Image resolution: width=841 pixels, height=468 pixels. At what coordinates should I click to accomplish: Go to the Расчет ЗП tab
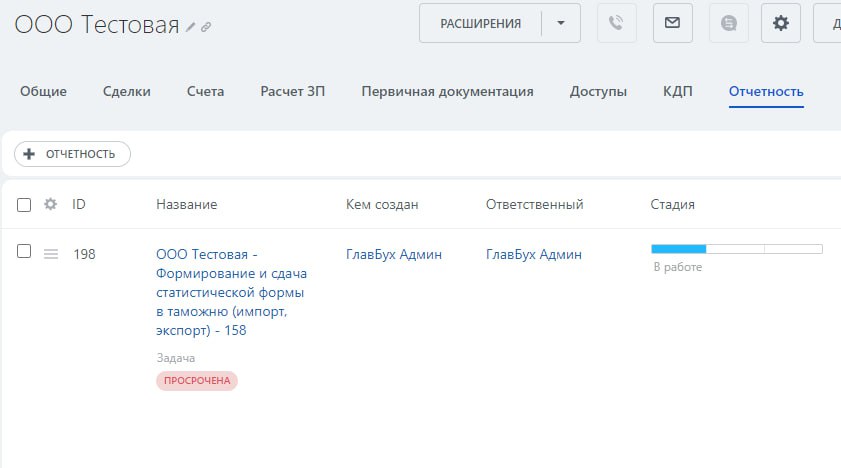293,92
